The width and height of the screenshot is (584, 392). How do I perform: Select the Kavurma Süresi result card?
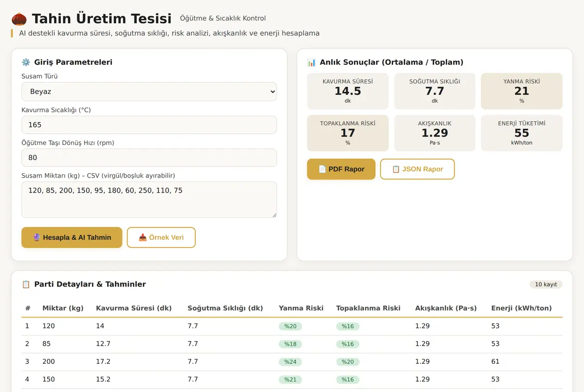click(348, 91)
